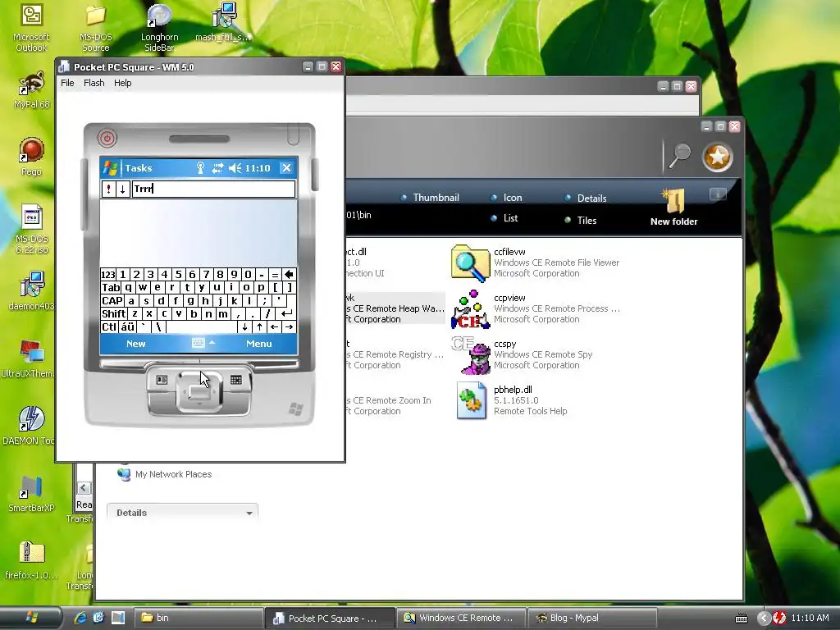The image size is (840, 630).
Task: Tap the left arrow key on the soft keyboard
Action: tap(274, 326)
